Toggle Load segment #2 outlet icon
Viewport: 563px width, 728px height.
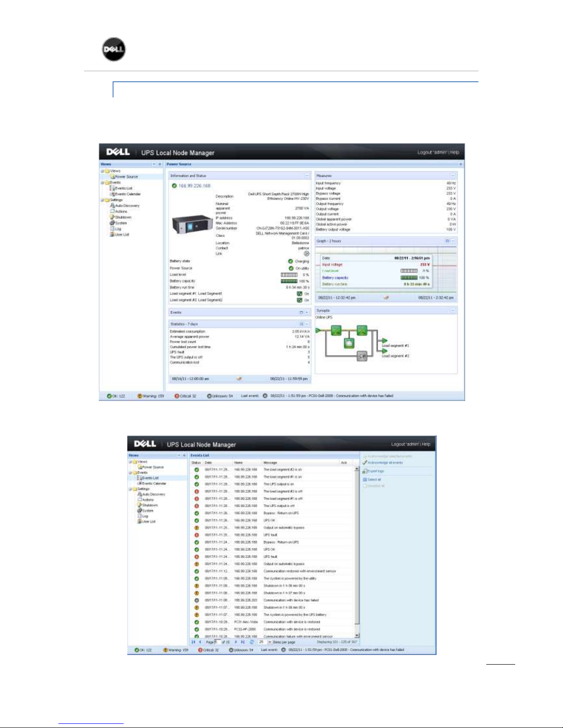(300, 300)
